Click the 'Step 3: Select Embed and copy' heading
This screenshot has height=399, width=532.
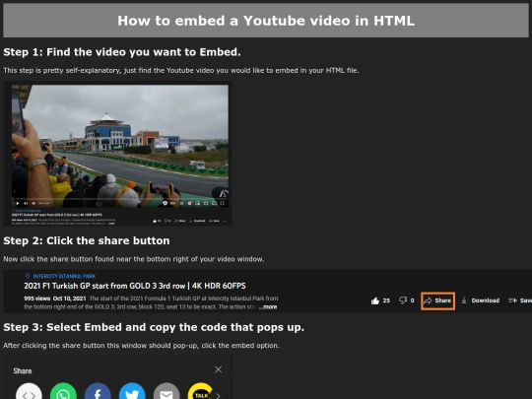tap(154, 327)
